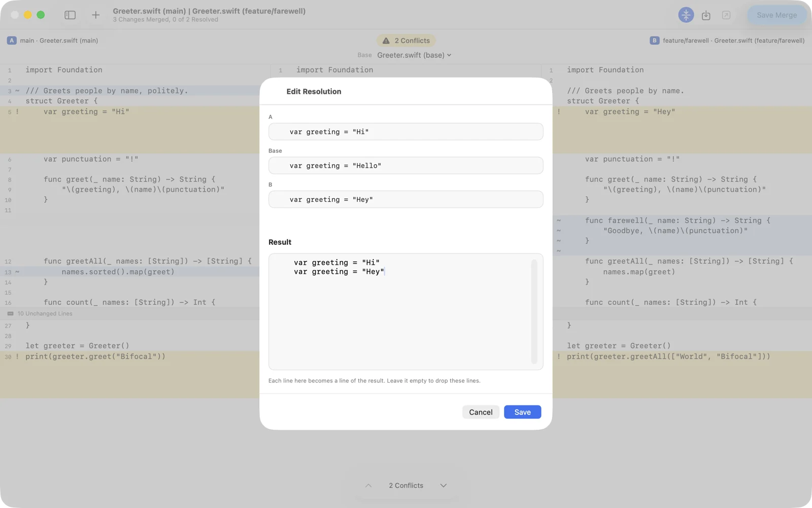Open the Greeter.swift (base) dropdown
This screenshot has width=812, height=508.
[414, 55]
